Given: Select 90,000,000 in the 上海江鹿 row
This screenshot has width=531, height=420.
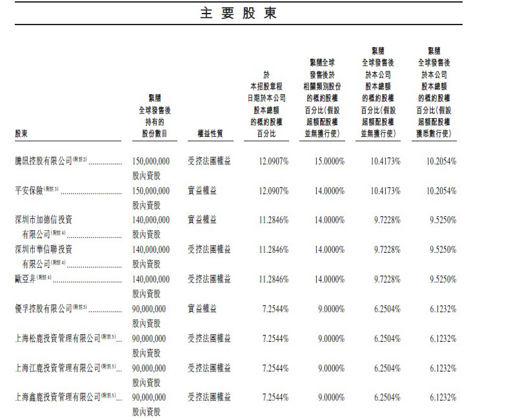Looking at the screenshot, I should 149,368.
